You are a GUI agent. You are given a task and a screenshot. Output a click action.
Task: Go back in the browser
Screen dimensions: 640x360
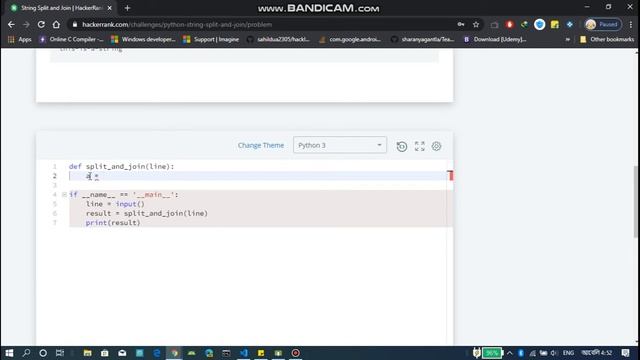(11, 24)
